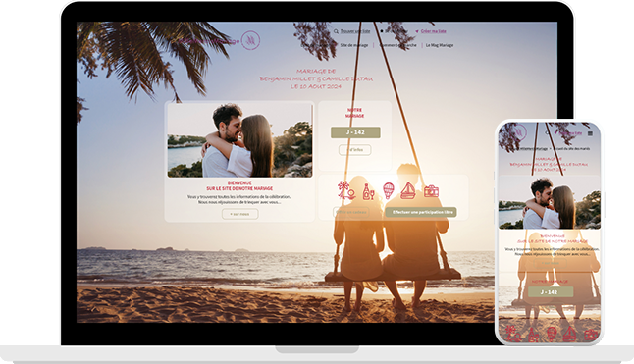634x364 pixels.
Task: Click the palm tree beach icon
Action: coord(345,190)
